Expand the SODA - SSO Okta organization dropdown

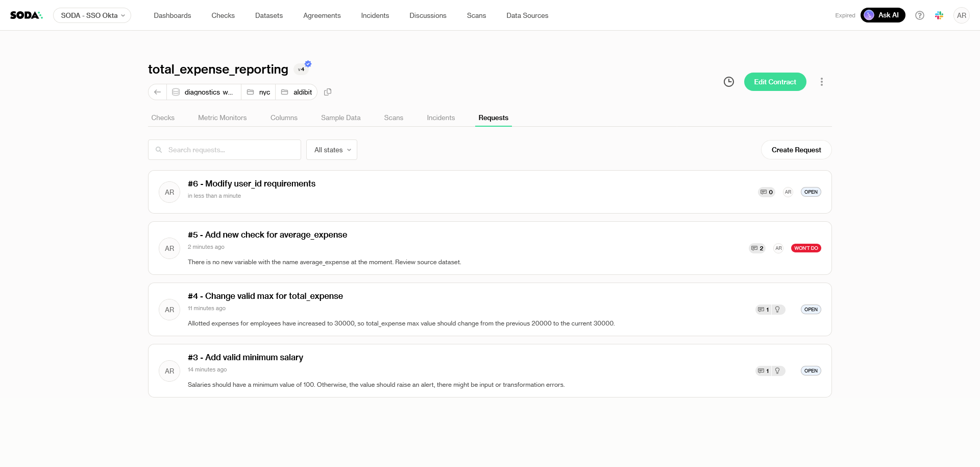pos(92,15)
